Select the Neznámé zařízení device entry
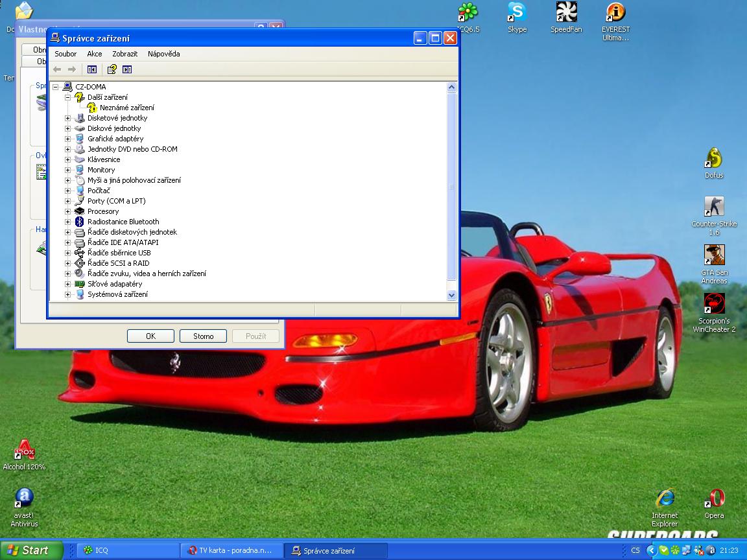 (x=126, y=108)
